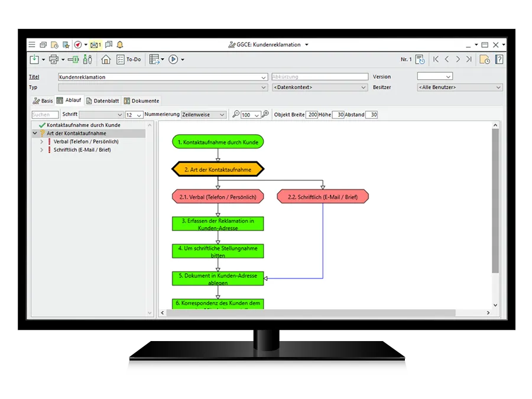Open the Nummerierung Zeilenweise dropdown

click(x=203, y=115)
